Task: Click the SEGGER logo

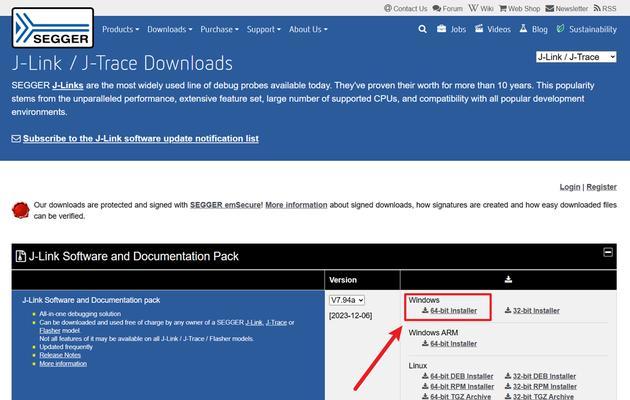Action: point(53,28)
